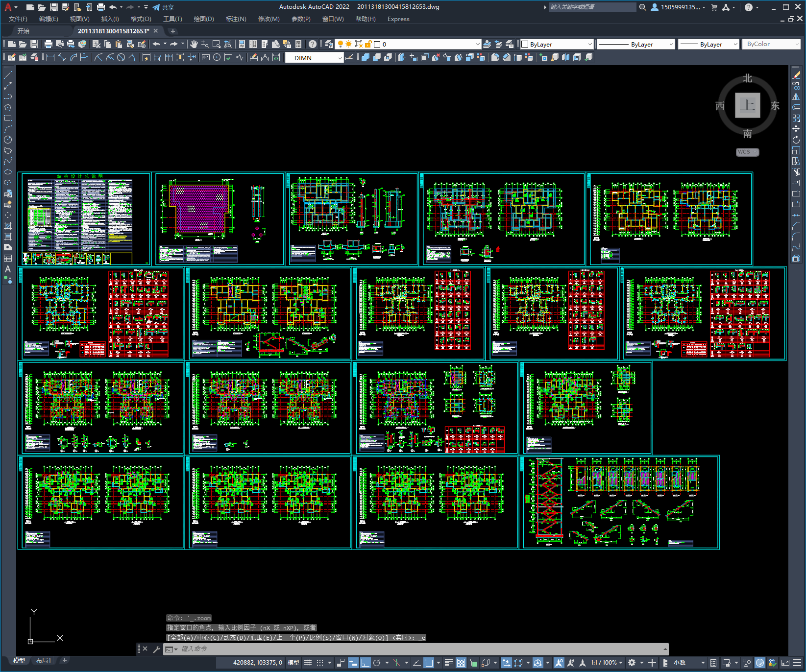
Task: Select the Hatch tool in Draw toolbar
Action: pos(8,226)
